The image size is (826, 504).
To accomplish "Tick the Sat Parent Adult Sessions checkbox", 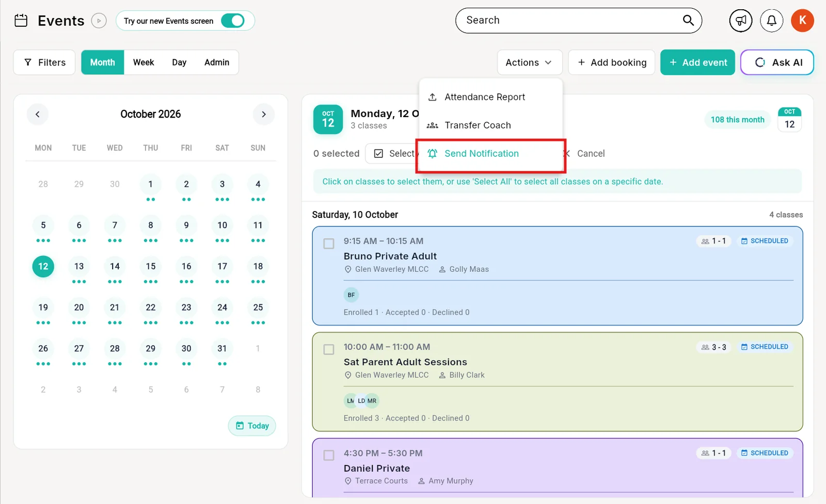I will [x=329, y=349].
